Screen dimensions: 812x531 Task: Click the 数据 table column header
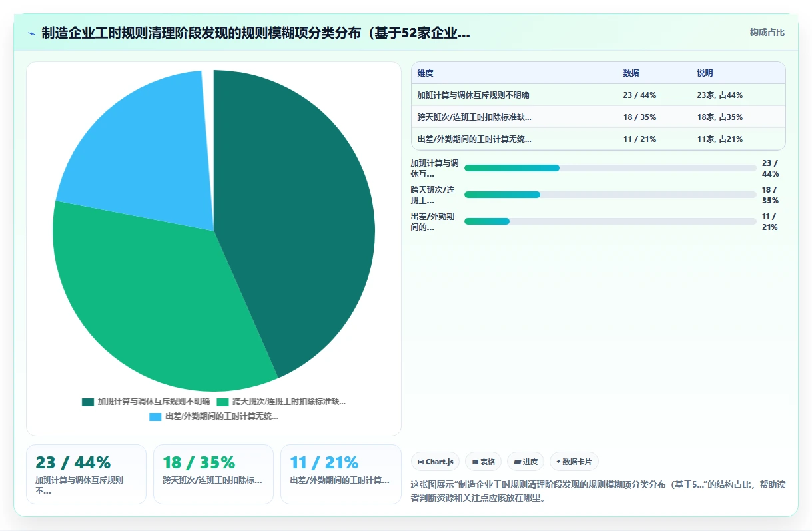point(631,73)
